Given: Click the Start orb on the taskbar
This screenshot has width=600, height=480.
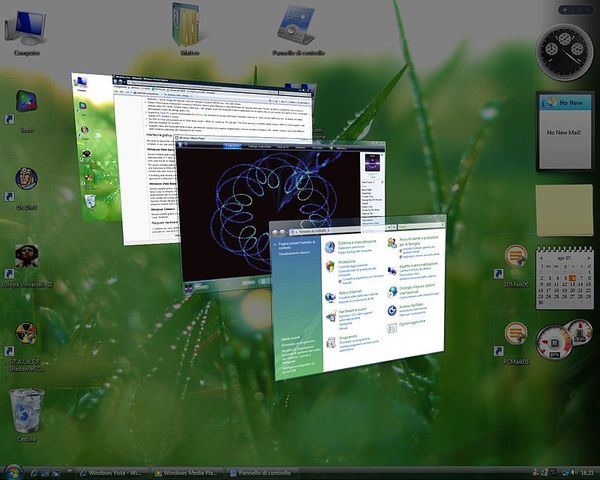Looking at the screenshot, I should 13,472.
